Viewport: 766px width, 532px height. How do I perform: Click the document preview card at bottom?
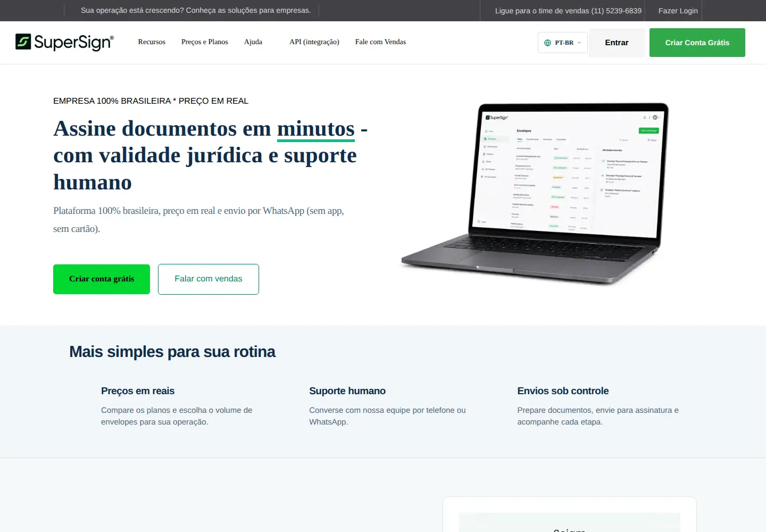(570, 514)
